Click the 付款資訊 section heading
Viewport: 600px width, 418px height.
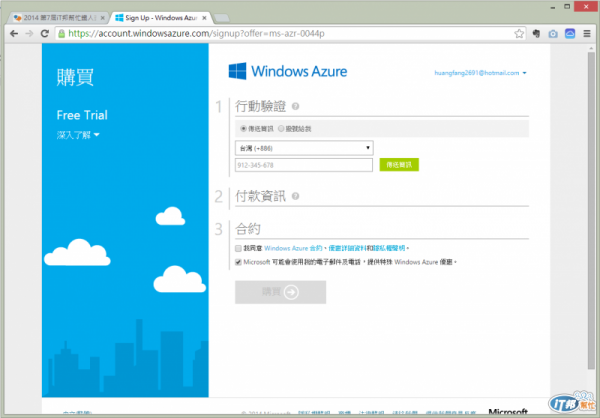tap(260, 196)
